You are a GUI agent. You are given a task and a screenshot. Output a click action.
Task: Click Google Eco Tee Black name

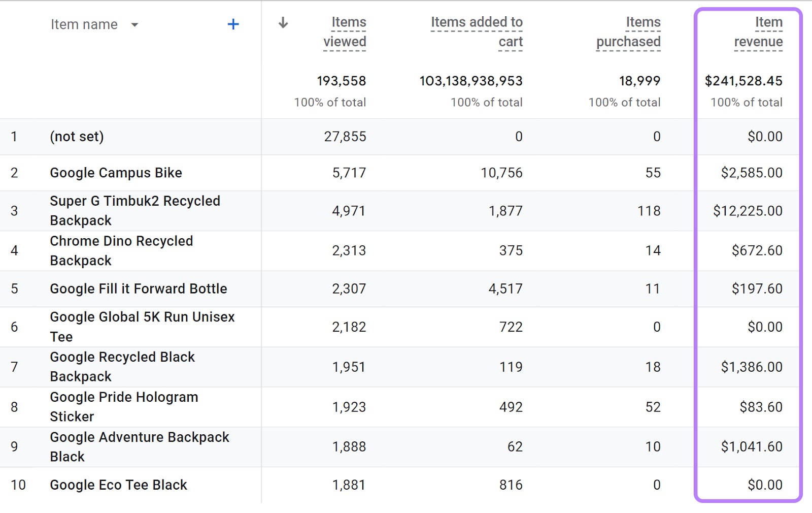[118, 485]
